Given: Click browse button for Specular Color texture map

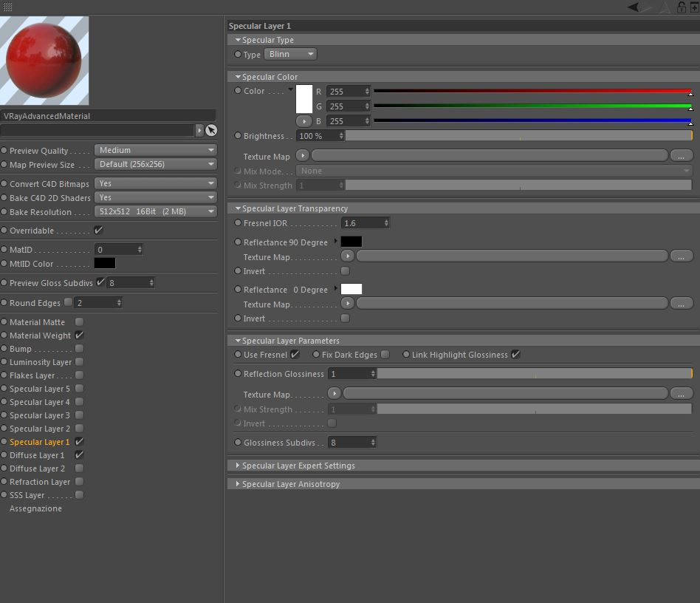Looking at the screenshot, I should (681, 156).
